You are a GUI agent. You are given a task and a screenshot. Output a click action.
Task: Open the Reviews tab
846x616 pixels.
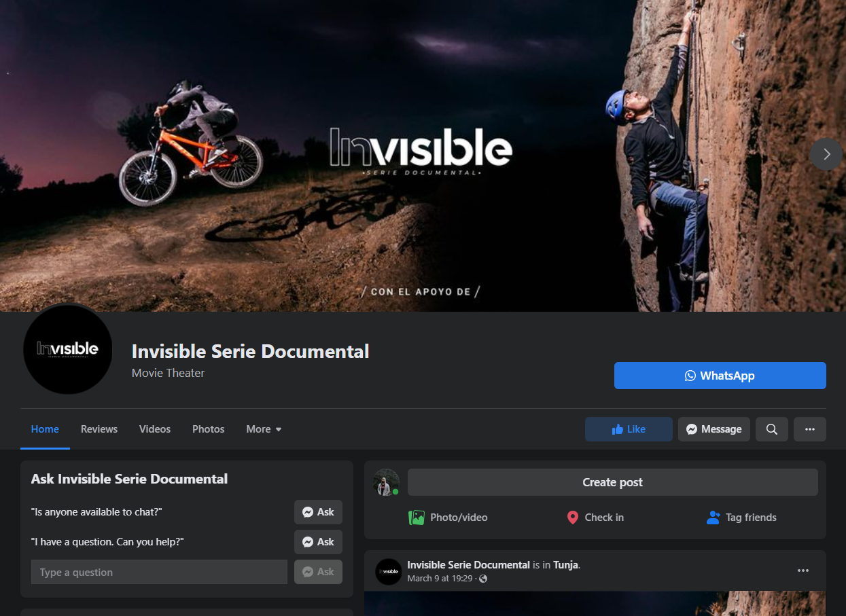[99, 429]
